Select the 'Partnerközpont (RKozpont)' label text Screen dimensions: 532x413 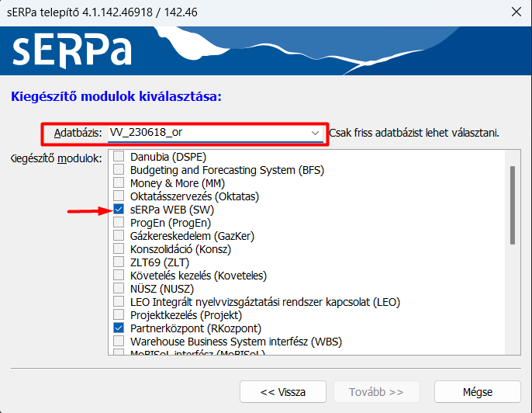[x=195, y=328]
